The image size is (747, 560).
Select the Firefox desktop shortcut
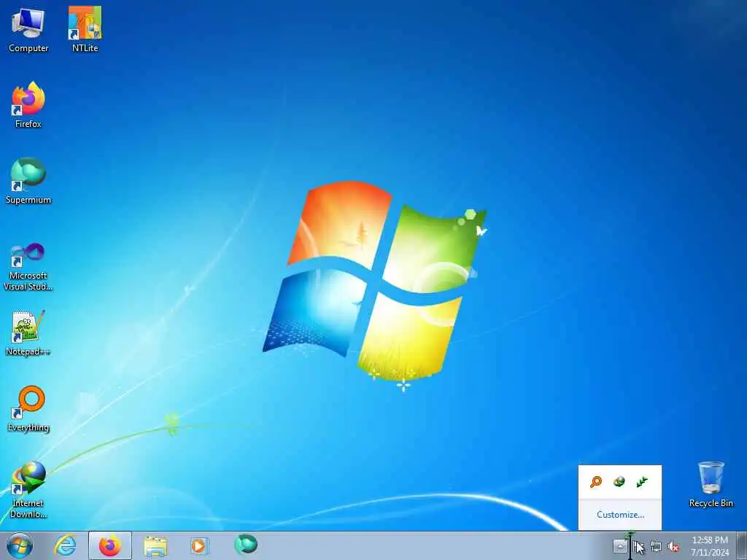(x=28, y=105)
